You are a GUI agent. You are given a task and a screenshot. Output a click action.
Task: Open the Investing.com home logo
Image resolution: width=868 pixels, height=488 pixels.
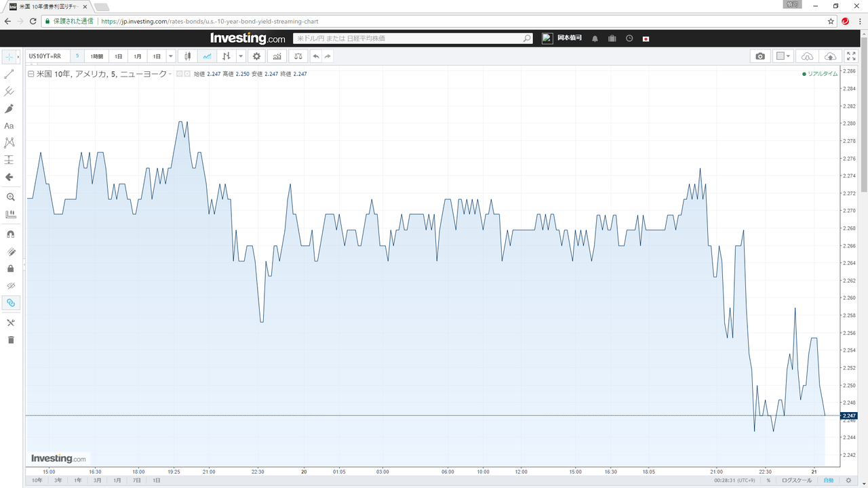pos(248,39)
